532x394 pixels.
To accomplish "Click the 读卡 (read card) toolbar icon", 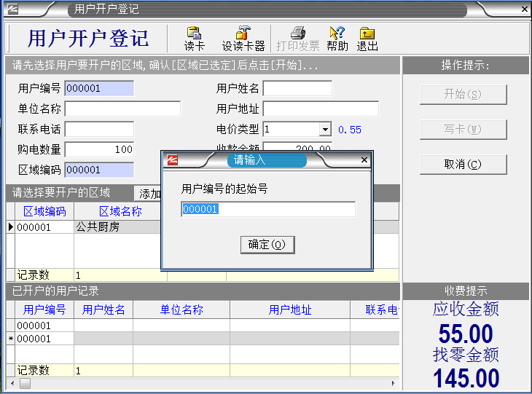I will pos(194,39).
